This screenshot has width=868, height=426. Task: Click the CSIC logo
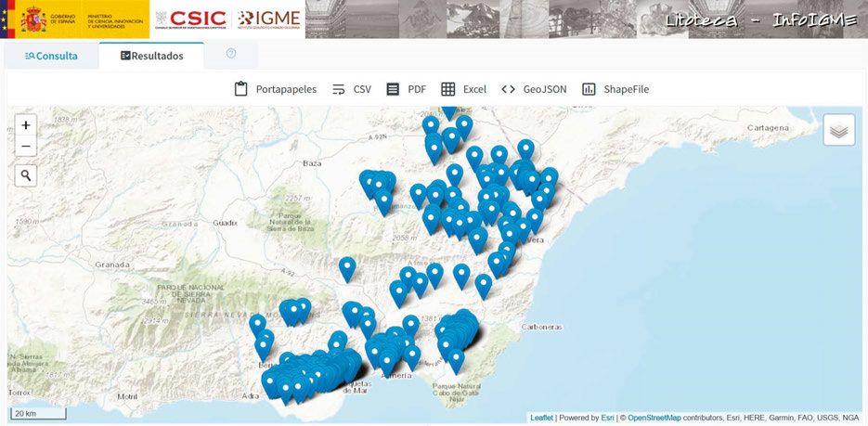[191, 19]
